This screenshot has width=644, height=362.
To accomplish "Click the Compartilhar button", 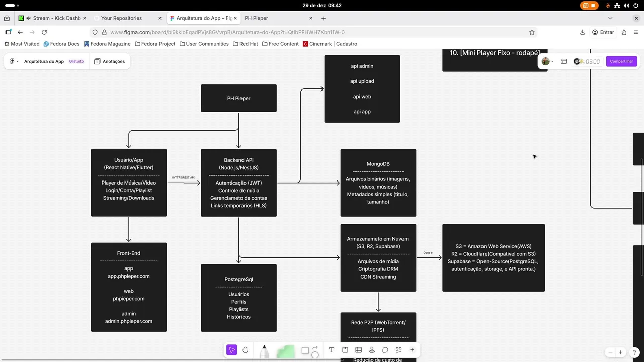I will [x=621, y=61].
